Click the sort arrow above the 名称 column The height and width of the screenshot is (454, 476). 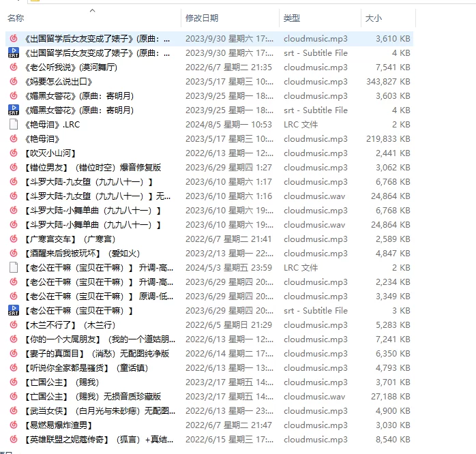[x=93, y=11]
